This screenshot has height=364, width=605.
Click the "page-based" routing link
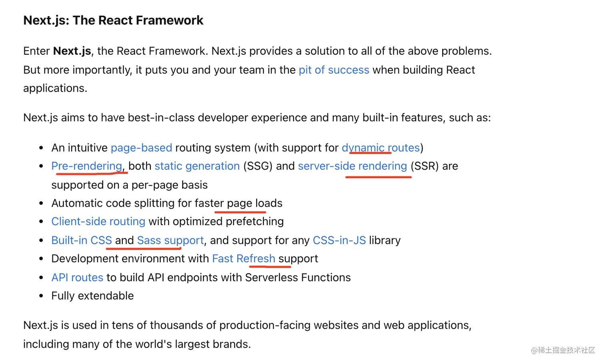click(x=141, y=148)
